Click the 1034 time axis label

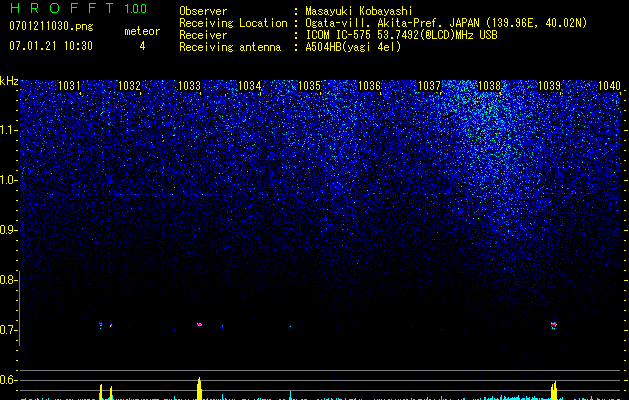pos(250,85)
